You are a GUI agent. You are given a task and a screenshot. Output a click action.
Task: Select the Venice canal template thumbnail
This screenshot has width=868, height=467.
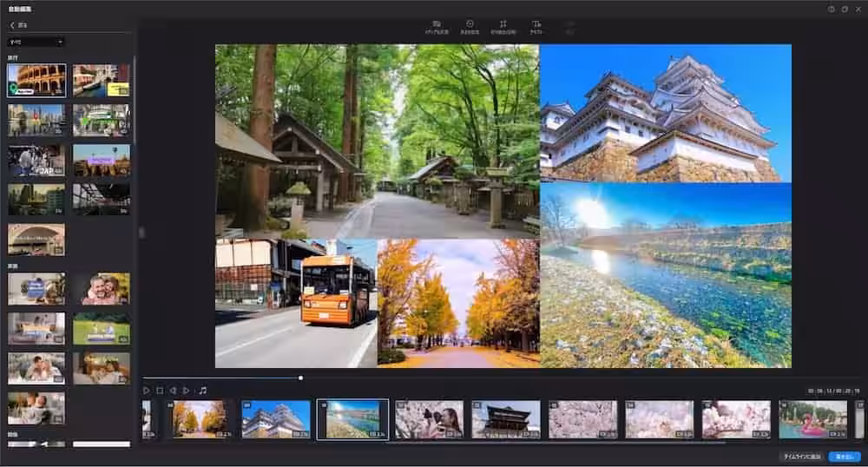click(x=102, y=80)
